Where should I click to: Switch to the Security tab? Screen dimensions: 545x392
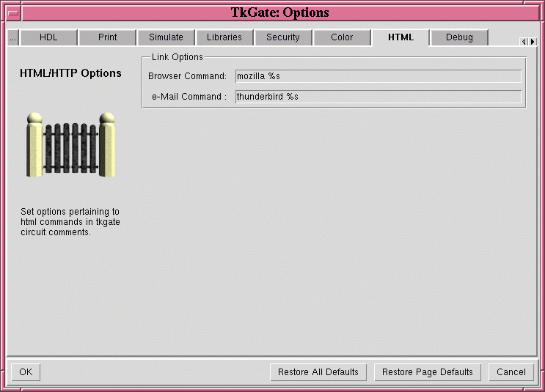(283, 37)
